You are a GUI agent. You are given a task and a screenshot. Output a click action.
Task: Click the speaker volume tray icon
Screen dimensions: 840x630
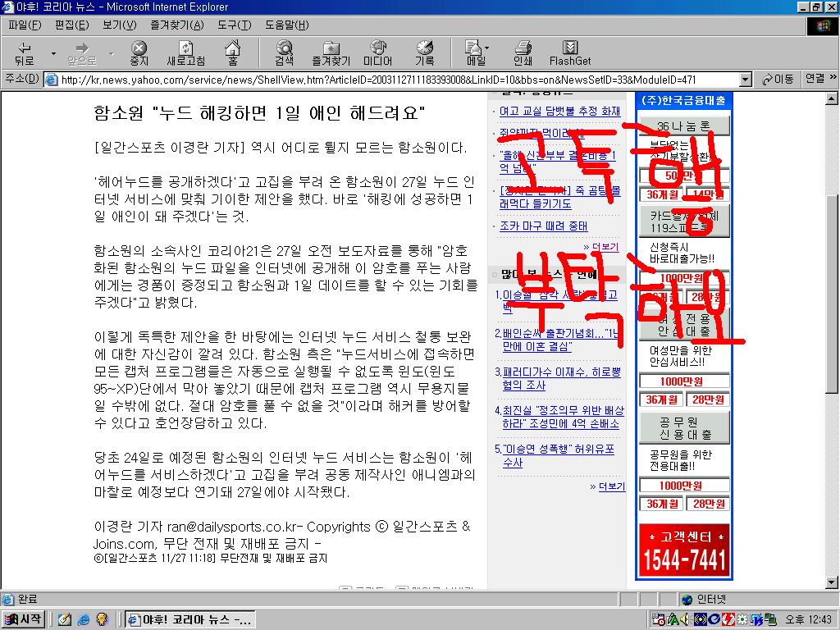pos(686,620)
